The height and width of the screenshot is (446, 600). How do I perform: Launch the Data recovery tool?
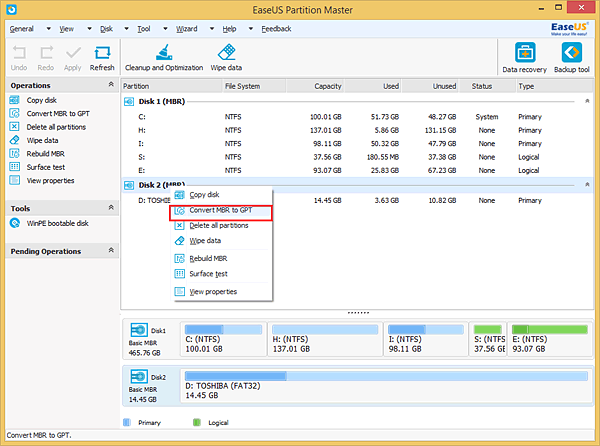click(x=524, y=58)
